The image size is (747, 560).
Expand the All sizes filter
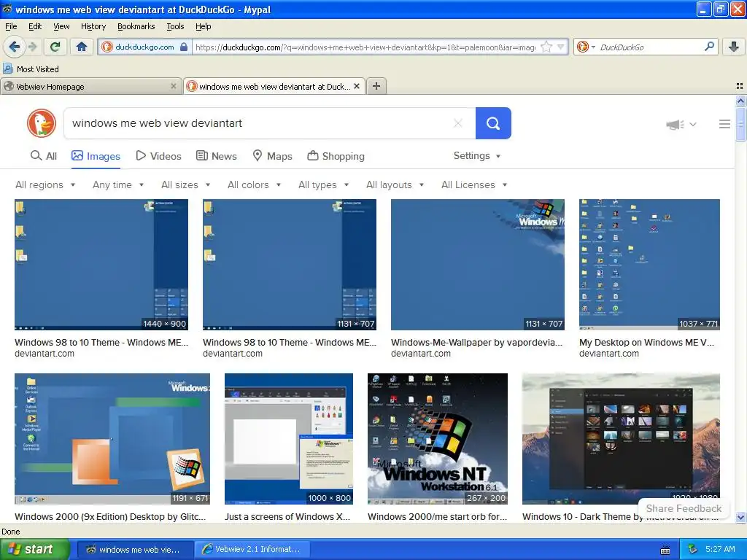(185, 184)
